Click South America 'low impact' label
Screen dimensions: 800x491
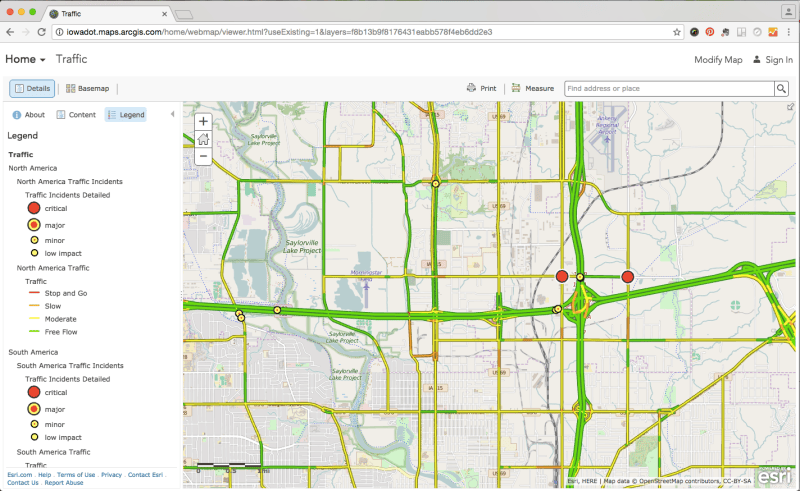tap(63, 437)
